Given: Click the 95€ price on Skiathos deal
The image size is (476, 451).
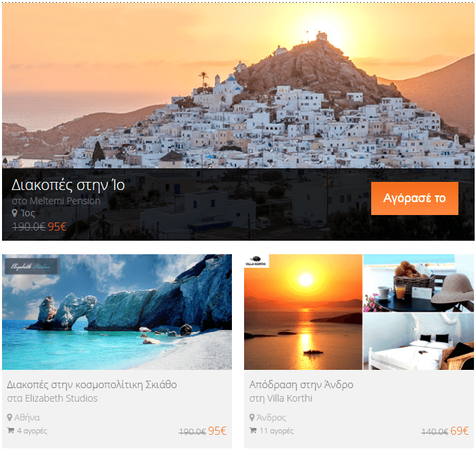Looking at the screenshot, I should point(217,431).
